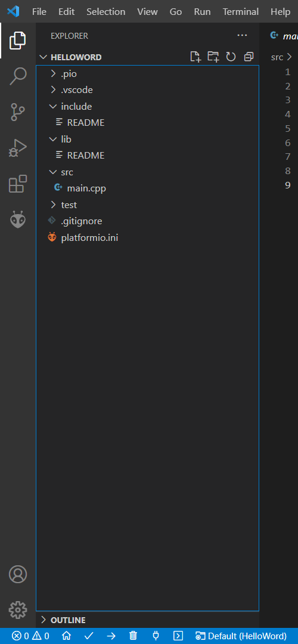The image size is (298, 644).
Task: Click the New File icon in explorer header
Action: pos(195,57)
